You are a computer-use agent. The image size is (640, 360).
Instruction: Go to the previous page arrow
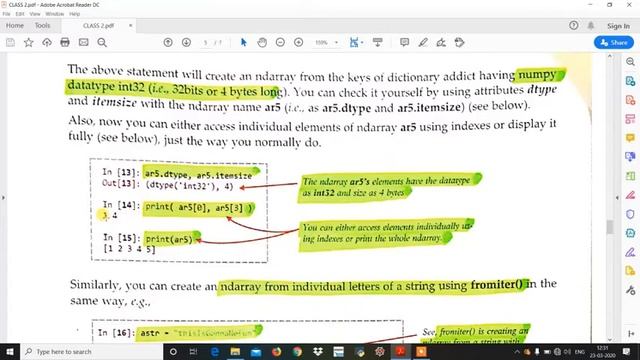coord(168,42)
